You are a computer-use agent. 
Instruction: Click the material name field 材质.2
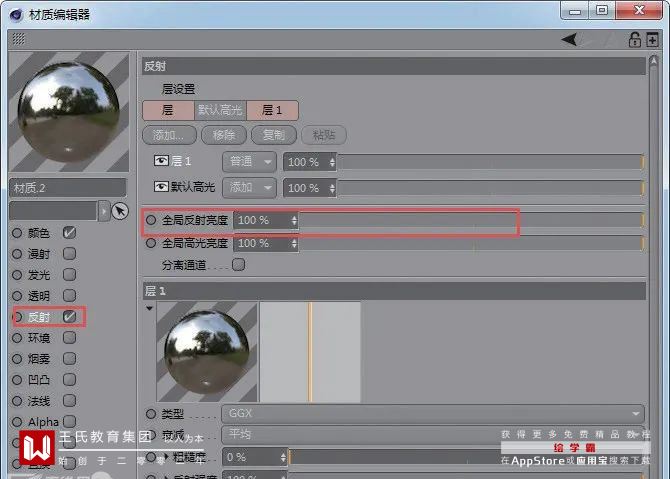coord(68,188)
